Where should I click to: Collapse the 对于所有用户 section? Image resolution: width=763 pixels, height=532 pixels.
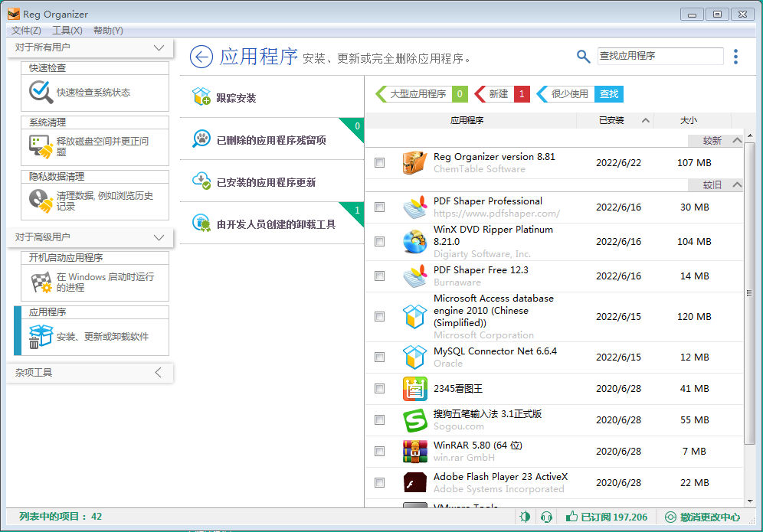pos(159,47)
